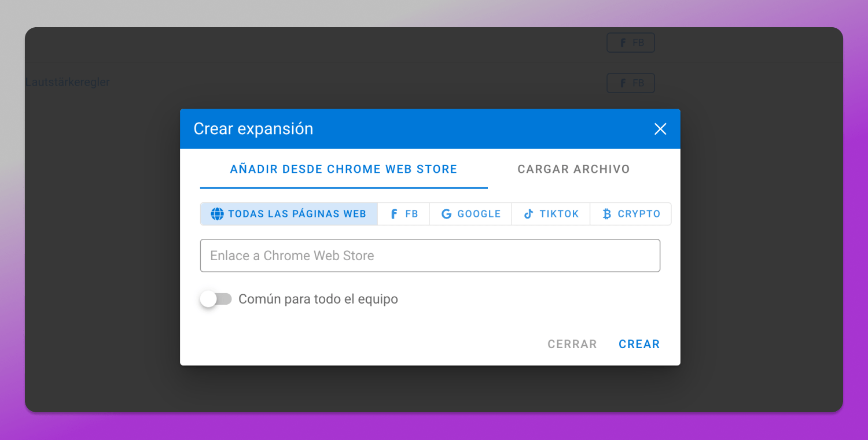Choose the Google category button
Screen dimensions: 868x440
coord(470,214)
